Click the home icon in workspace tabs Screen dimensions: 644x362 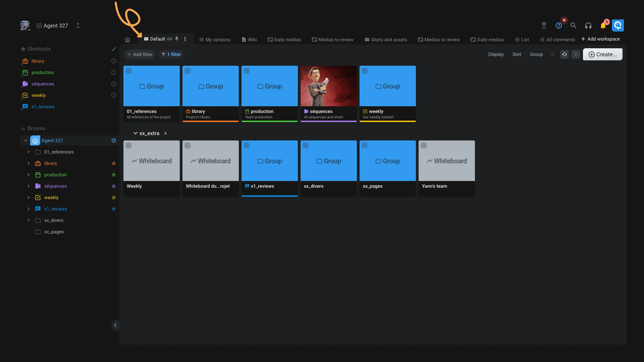(x=127, y=40)
